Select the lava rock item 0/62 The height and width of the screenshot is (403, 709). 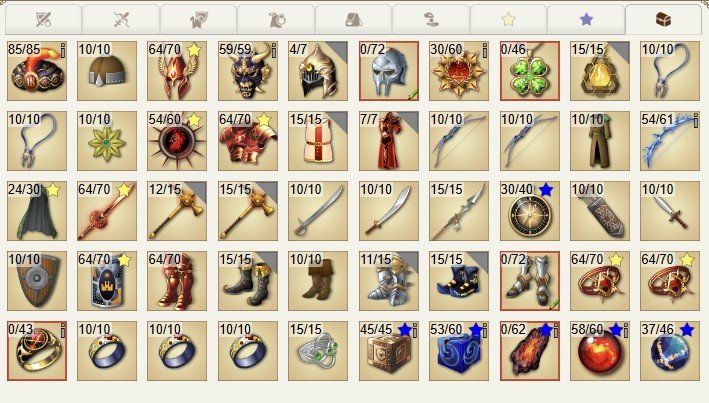click(529, 351)
